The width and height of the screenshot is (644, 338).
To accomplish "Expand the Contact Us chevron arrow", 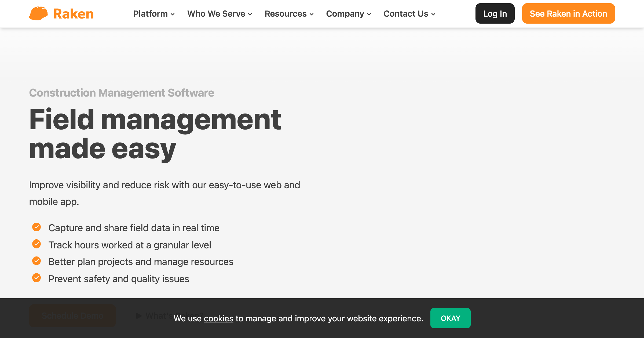I will (x=433, y=14).
